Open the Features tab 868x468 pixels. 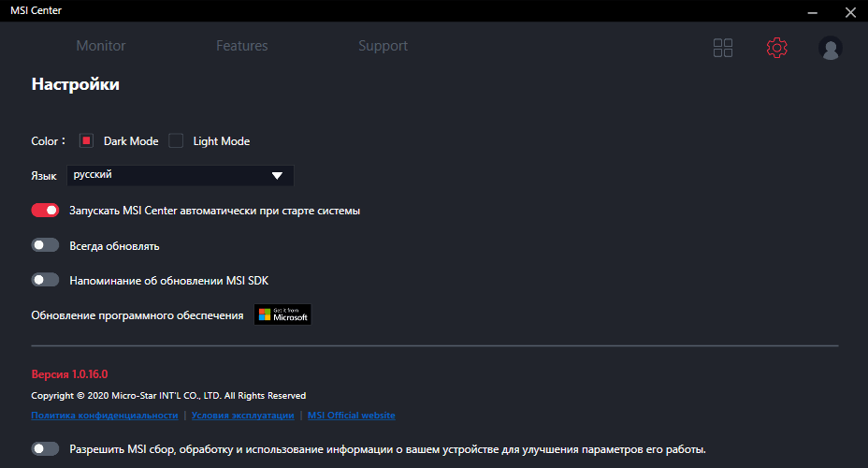click(241, 46)
